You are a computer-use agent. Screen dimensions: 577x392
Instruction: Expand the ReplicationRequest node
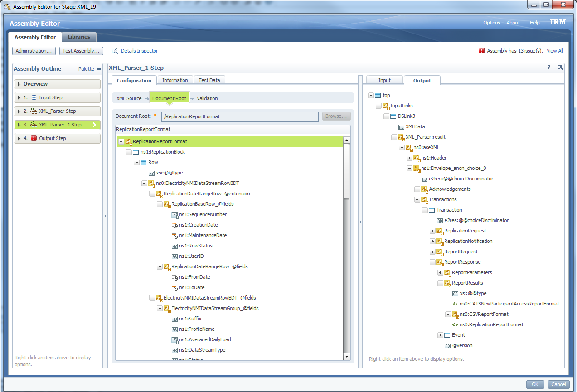pos(432,231)
